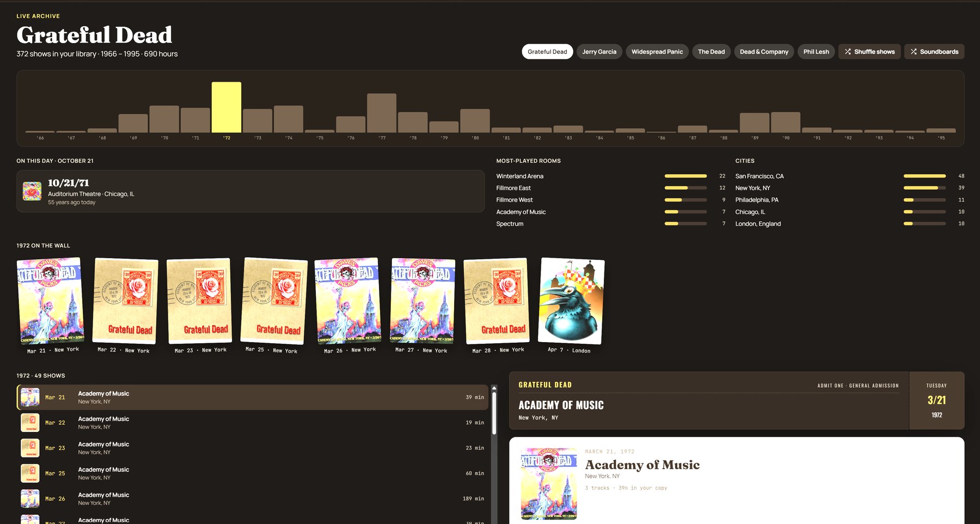Open the Mar 26 New York poster

coord(348,301)
